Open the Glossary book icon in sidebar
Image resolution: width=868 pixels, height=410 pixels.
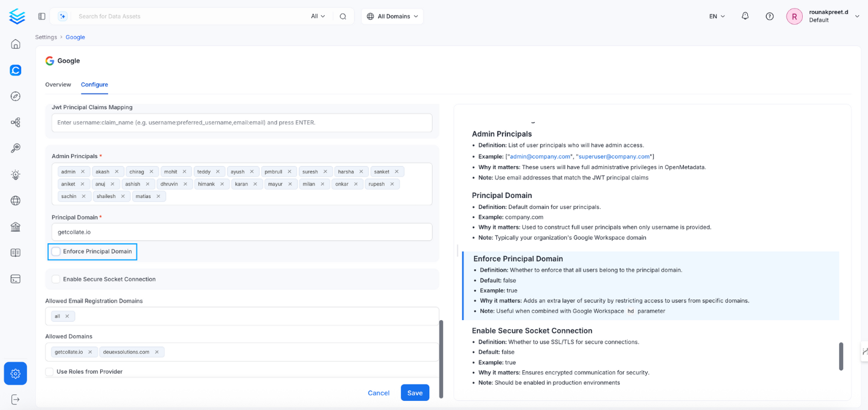(x=16, y=253)
